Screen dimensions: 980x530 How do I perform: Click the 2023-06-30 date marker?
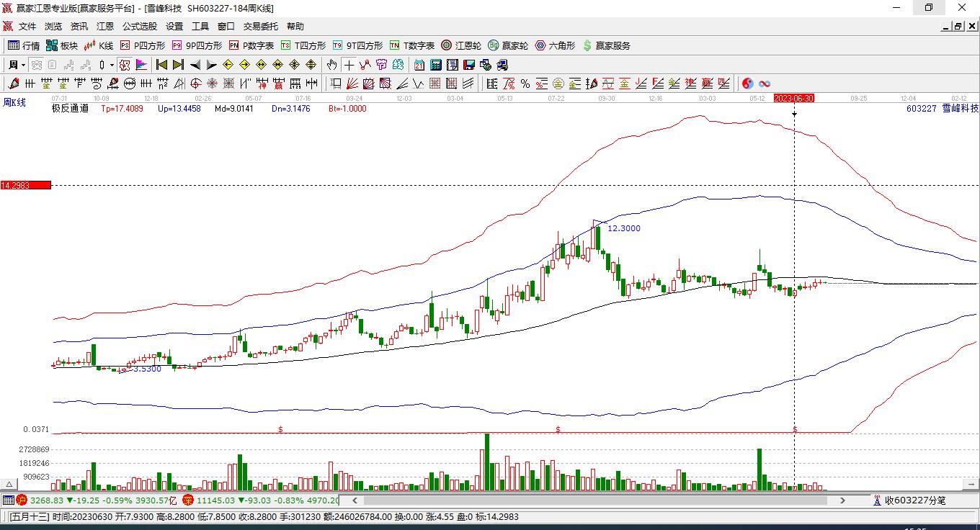pos(794,98)
